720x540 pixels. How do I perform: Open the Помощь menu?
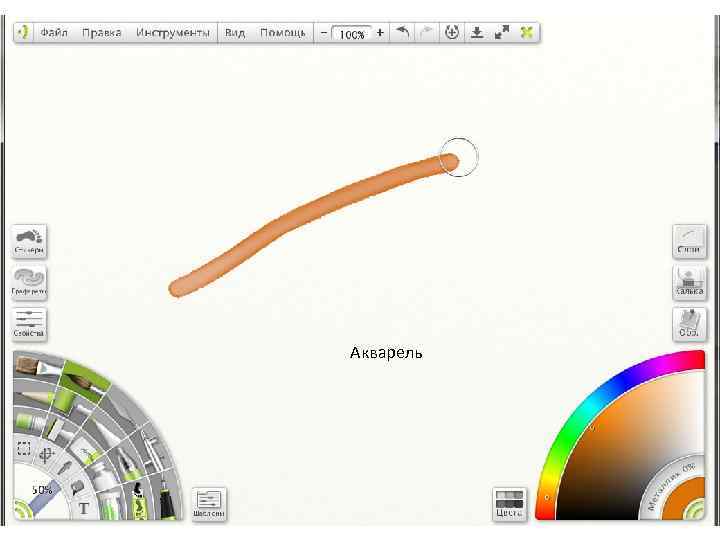(283, 33)
